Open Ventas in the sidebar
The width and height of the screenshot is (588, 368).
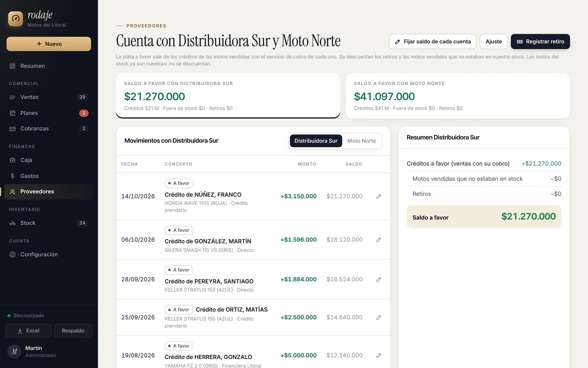pyautogui.click(x=49, y=97)
